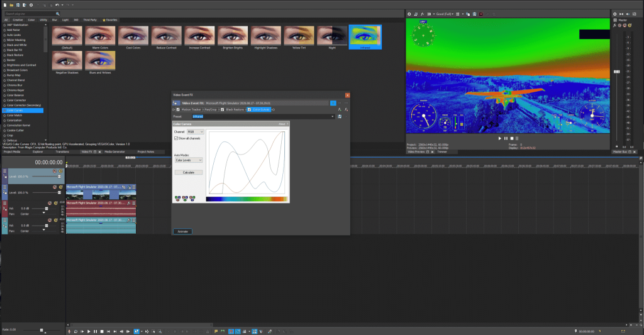Viewport: 644px width, 335px height.
Task: Mute video track 1 using its mute icon
Action: pyautogui.click(x=55, y=171)
